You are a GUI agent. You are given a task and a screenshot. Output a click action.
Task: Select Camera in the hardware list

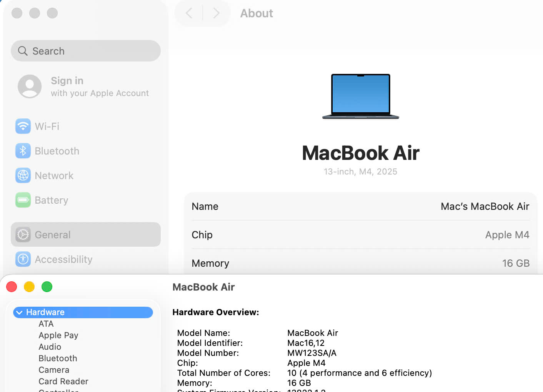click(54, 370)
